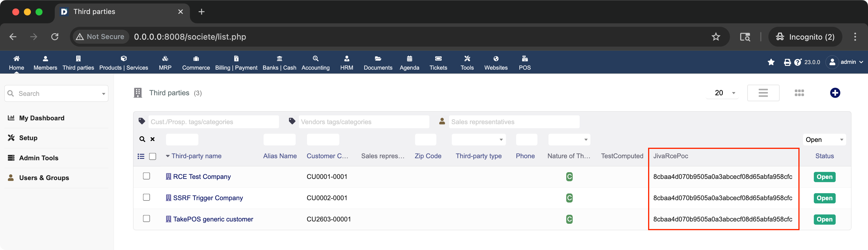The height and width of the screenshot is (250, 868).
Task: Click customer C badge in SSRF Trigger Company row
Action: point(569,198)
